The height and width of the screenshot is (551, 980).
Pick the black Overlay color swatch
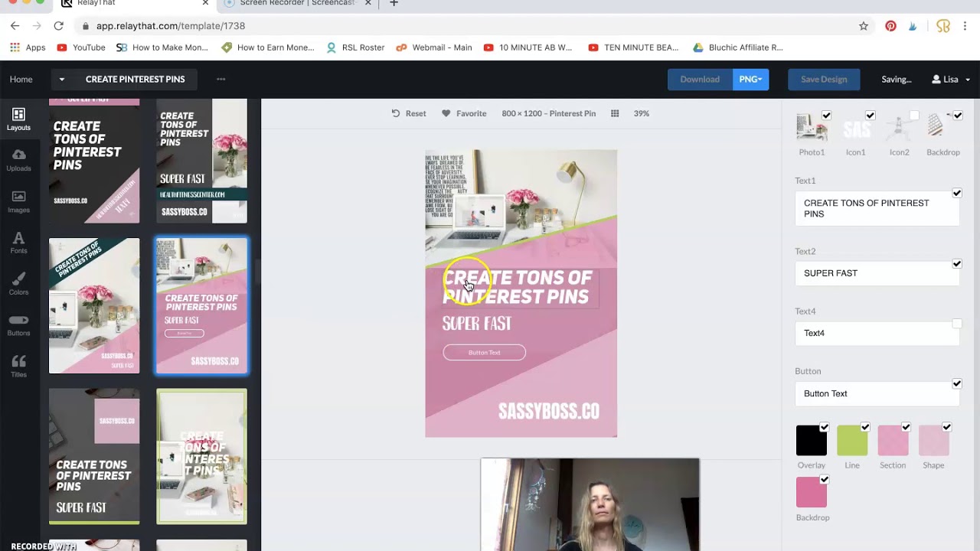pyautogui.click(x=812, y=441)
